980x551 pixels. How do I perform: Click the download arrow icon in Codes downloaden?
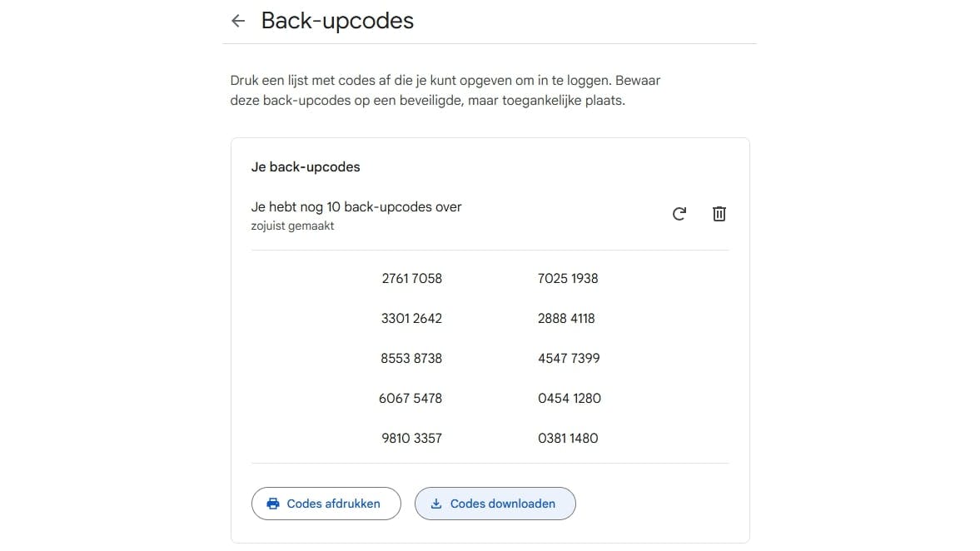tap(436, 504)
